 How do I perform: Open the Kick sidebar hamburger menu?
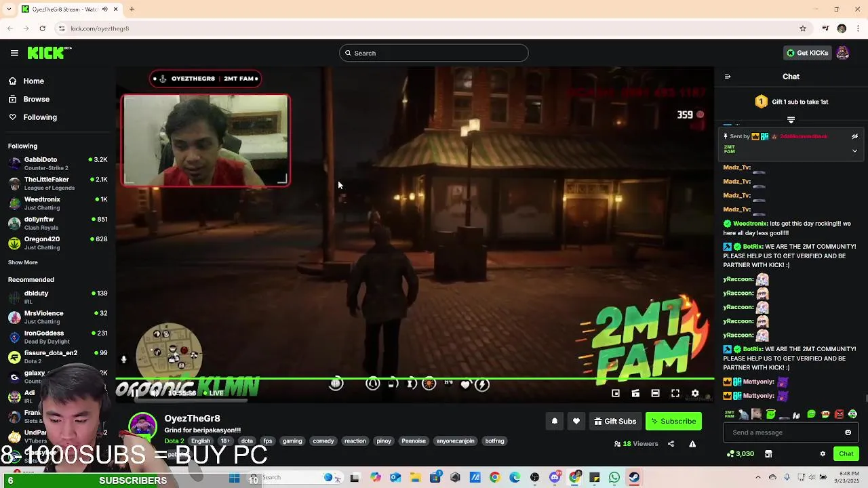click(x=14, y=53)
